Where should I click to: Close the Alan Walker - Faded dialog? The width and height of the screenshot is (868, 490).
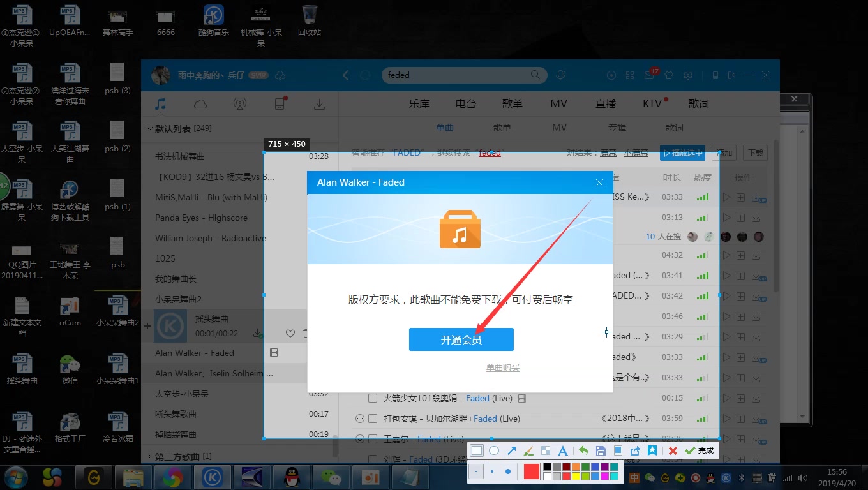599,182
